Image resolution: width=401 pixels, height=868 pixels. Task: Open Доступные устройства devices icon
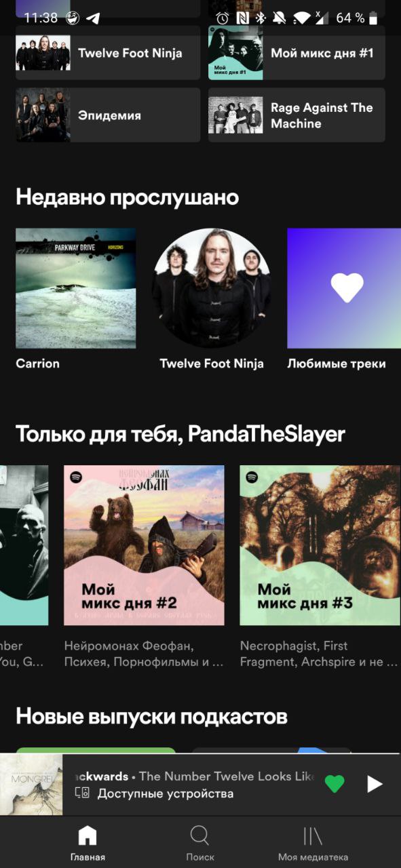82,793
